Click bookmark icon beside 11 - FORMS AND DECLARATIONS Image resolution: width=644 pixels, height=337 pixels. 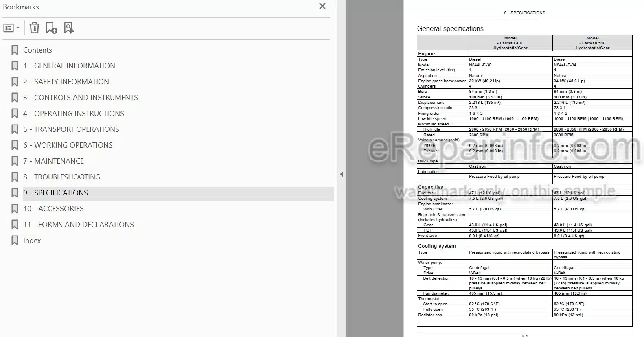pos(15,225)
